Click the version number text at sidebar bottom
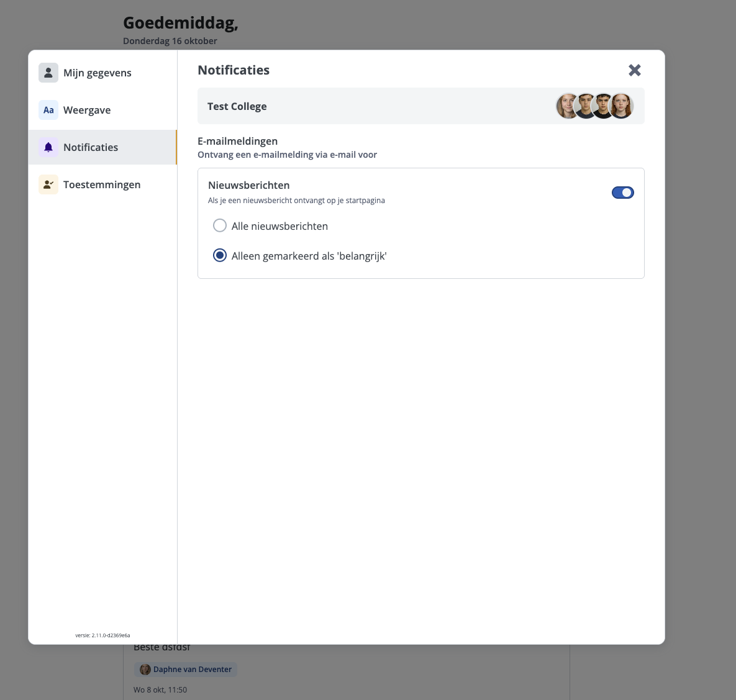 point(102,635)
